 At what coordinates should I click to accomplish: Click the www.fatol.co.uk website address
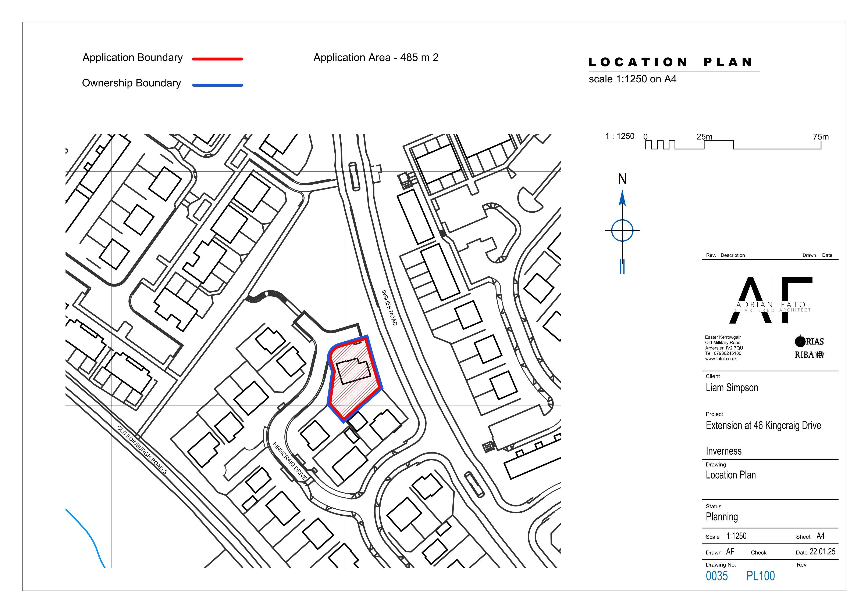(721, 359)
